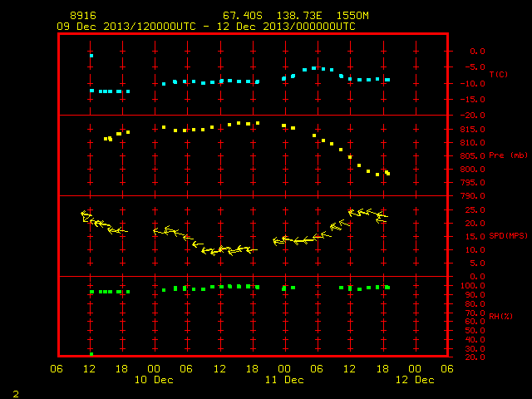The height and width of the screenshot is (399, 532).
Task: Click the 138.73E longitude text
Action: pyautogui.click(x=299, y=16)
